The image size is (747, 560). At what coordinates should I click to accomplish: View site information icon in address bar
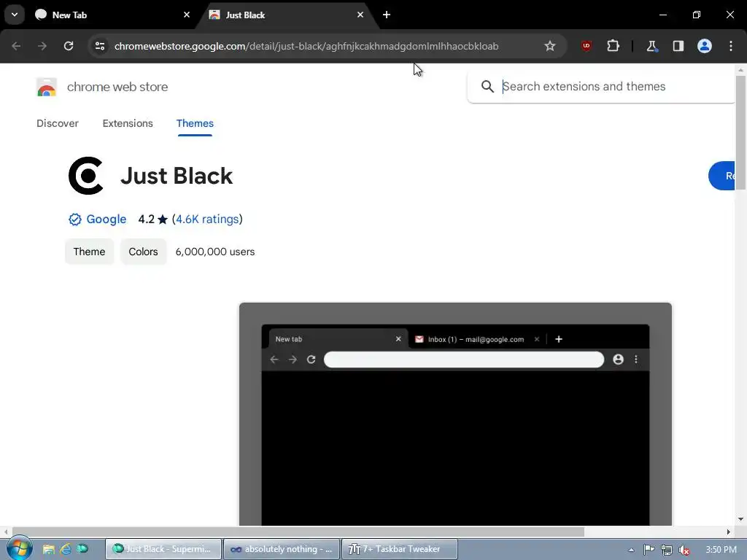point(100,46)
